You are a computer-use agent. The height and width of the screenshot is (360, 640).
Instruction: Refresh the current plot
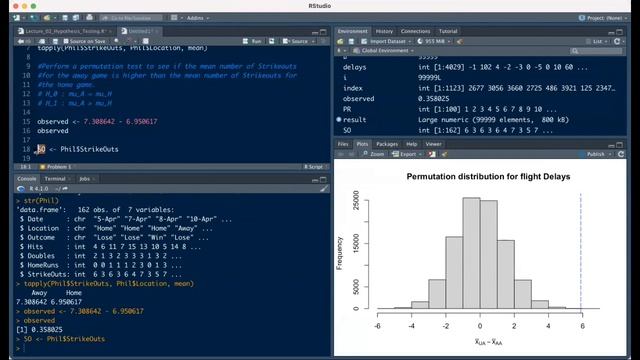point(621,154)
